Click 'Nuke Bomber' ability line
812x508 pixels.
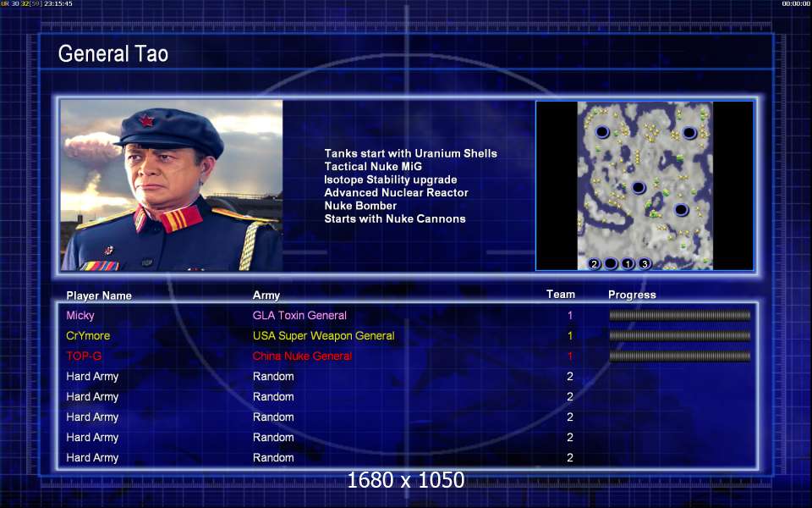360,206
